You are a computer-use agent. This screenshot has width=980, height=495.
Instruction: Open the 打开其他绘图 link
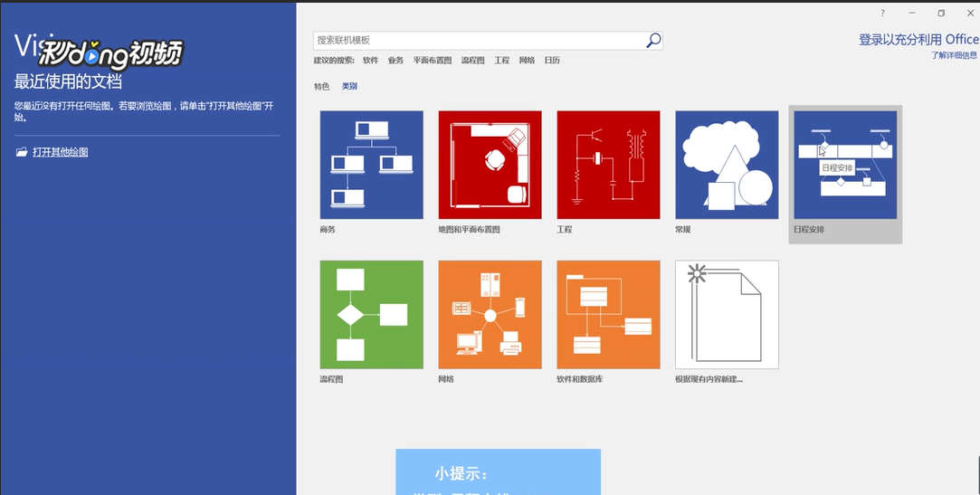[x=60, y=152]
